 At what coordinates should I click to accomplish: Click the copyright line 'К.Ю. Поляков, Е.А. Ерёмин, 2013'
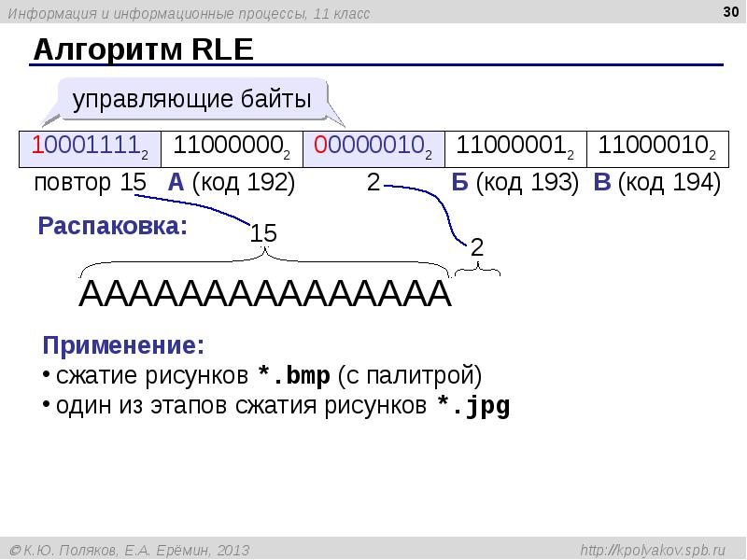tap(130, 550)
